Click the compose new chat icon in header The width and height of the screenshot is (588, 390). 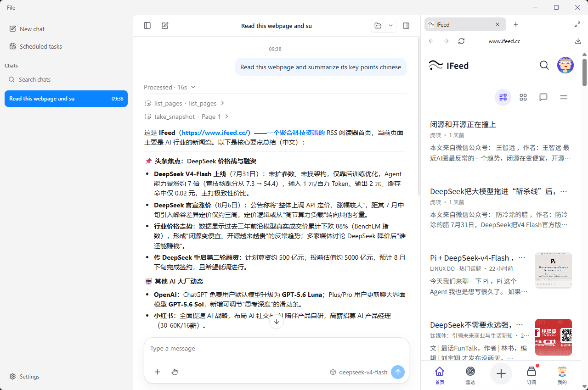click(165, 26)
